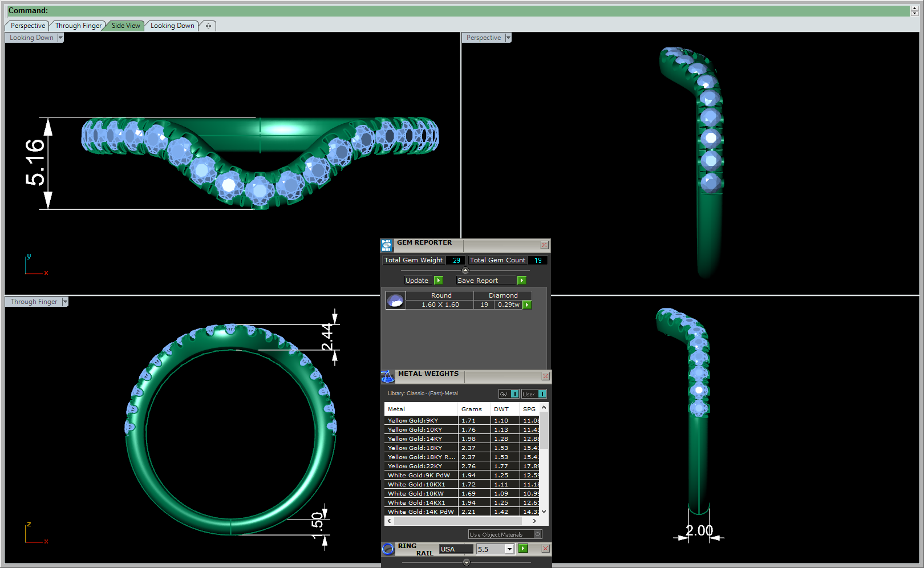Apply ring rail size with green arrow
924x568 pixels.
coord(523,549)
